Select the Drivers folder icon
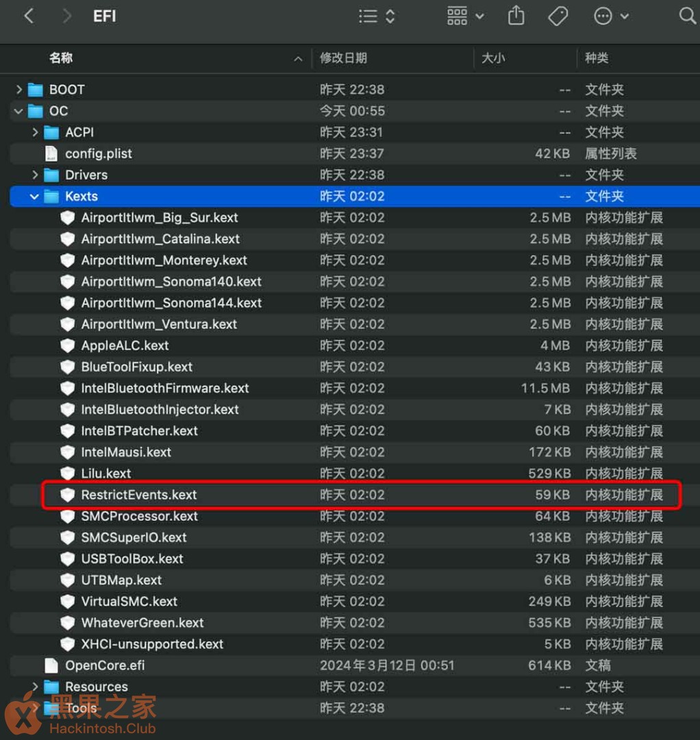700x740 pixels. coord(51,175)
